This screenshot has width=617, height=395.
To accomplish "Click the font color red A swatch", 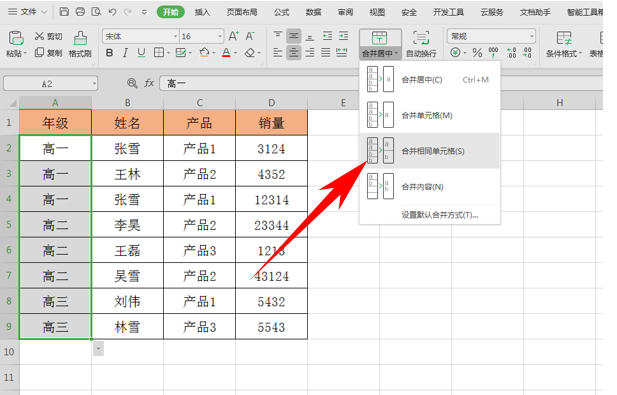I will point(226,52).
